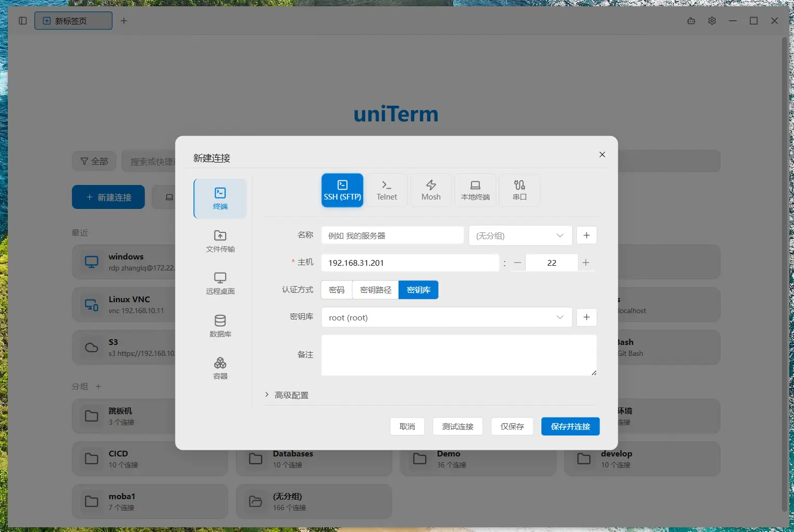Screen dimensions: 794x532
Task: Select the 新标签页 tab
Action: [73, 21]
